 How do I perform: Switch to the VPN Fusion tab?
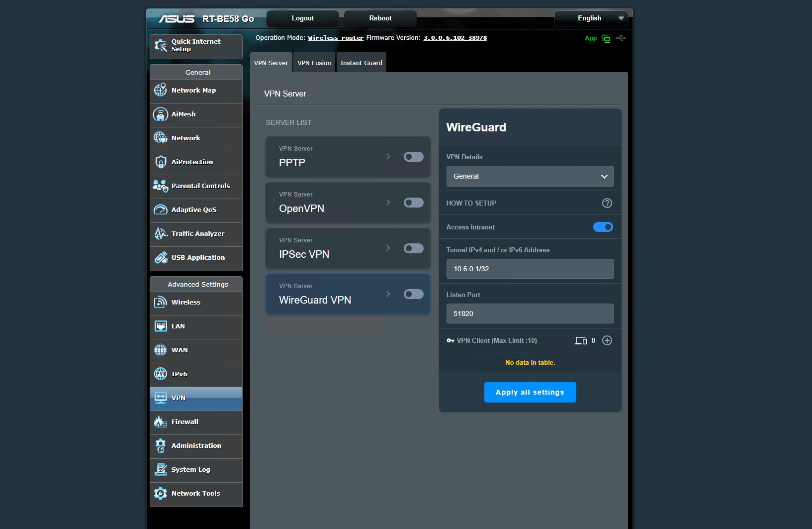pyautogui.click(x=314, y=63)
